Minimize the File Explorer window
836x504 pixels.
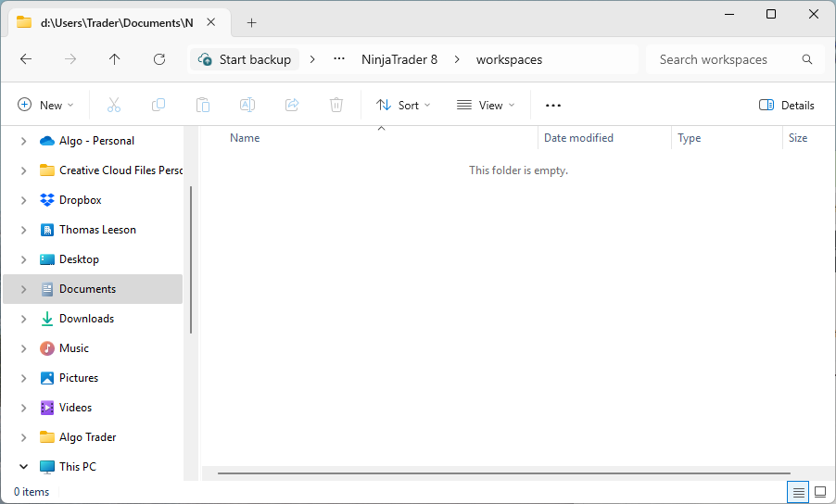[x=729, y=14]
